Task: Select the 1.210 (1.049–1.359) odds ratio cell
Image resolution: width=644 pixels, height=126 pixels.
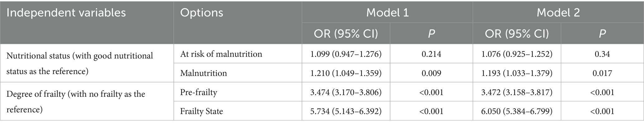Action: tap(346, 73)
